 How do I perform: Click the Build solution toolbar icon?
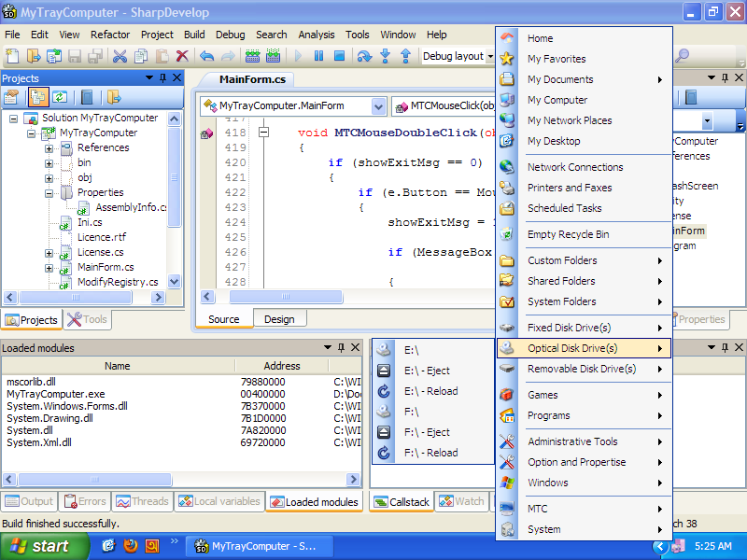click(x=252, y=56)
